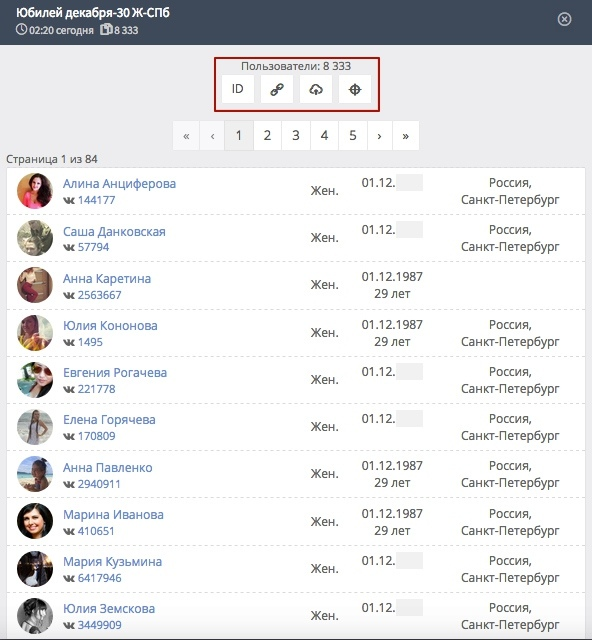Click the crosshair target icon button

(x=355, y=89)
